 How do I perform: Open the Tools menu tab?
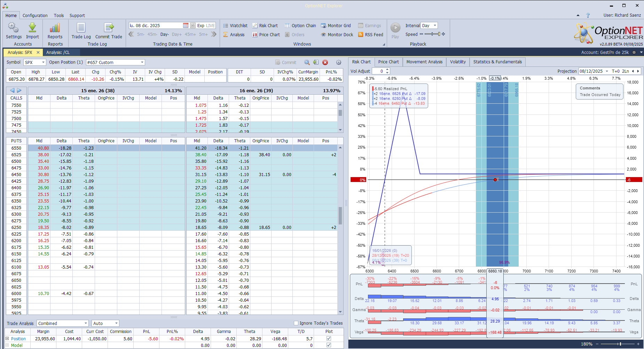59,15
